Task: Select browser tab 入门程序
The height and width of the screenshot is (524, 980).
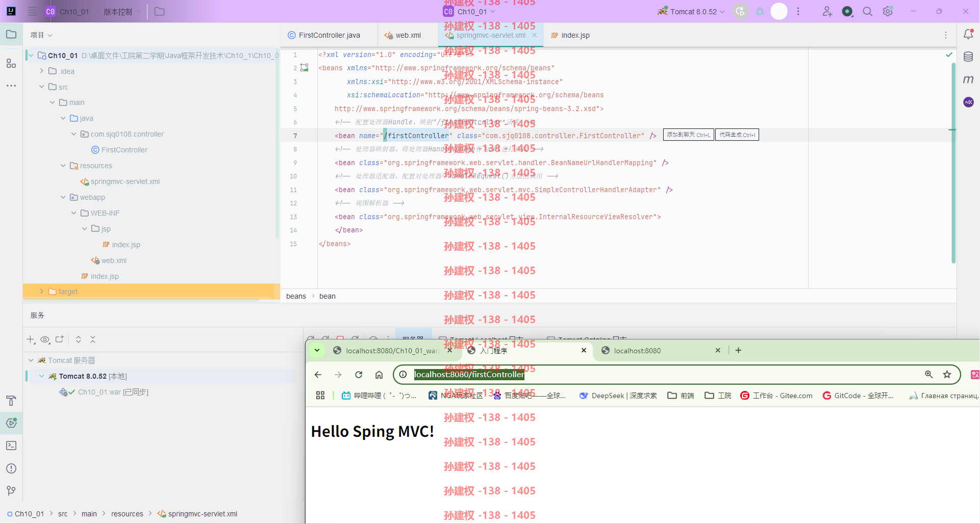Action: click(x=528, y=351)
